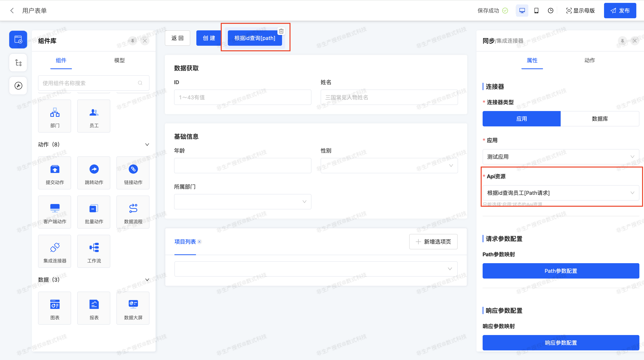Focus the 年龄 input field
This screenshot has height=360, width=644.
(242, 166)
